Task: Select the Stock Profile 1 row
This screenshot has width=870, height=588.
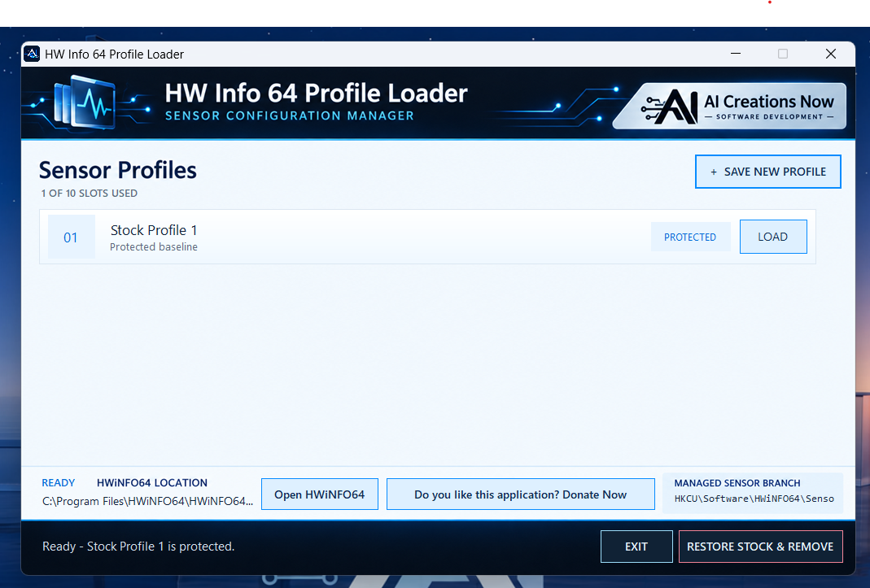Action: pyautogui.click(x=427, y=237)
